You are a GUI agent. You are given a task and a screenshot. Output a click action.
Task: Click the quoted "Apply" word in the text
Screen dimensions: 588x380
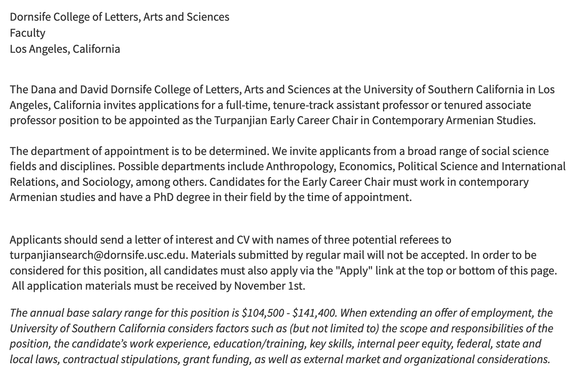tap(354, 271)
